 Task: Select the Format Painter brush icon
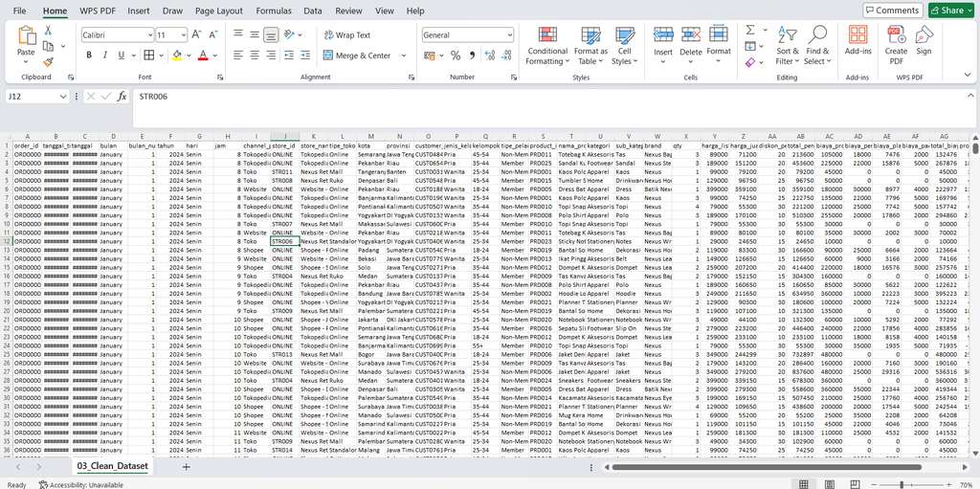click(x=48, y=62)
